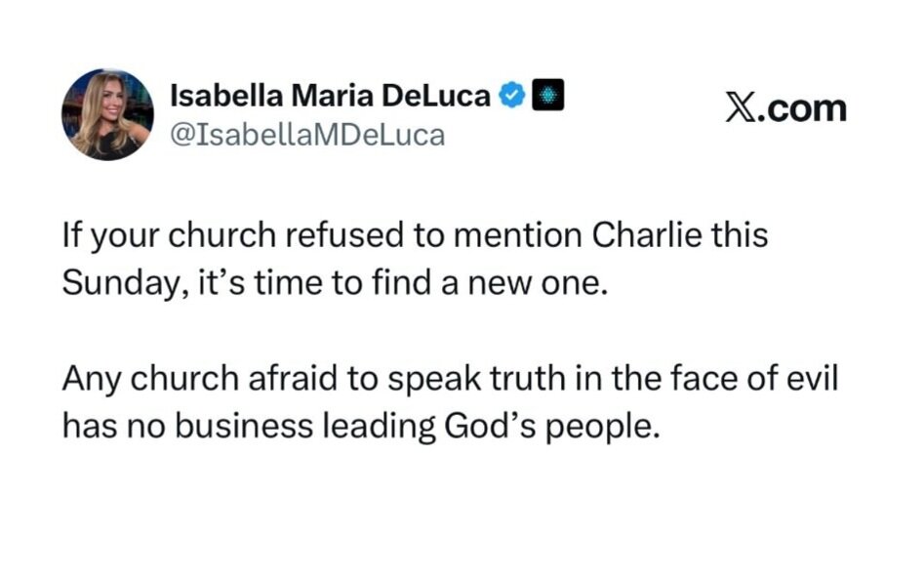924x581 pixels.
Task: Click the display name Isabella Maria DeLuca
Action: coord(330,96)
